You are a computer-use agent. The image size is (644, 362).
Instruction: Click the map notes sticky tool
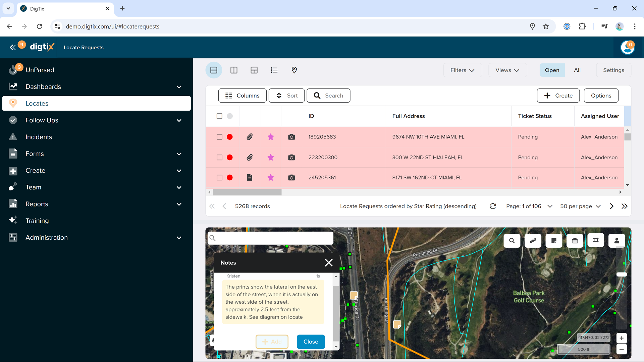click(554, 241)
